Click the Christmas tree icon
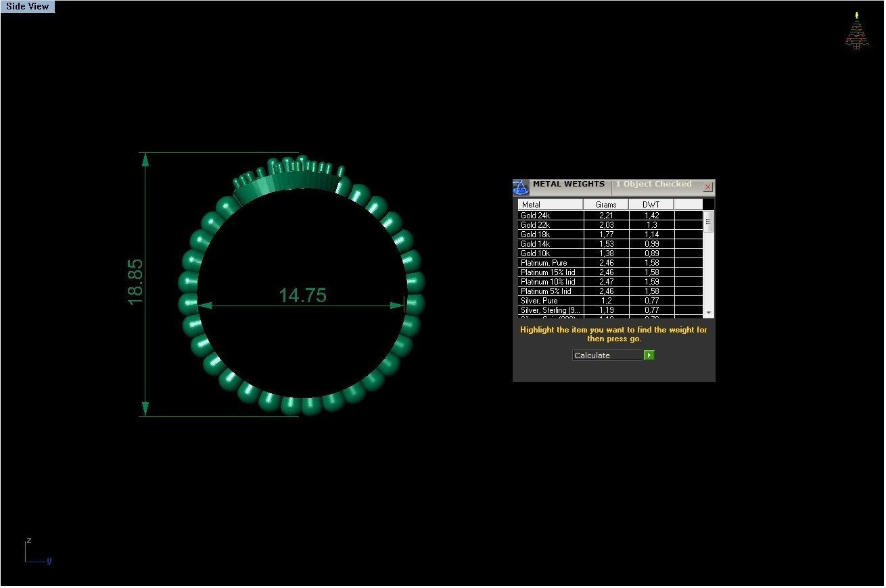Image resolution: width=886 pixels, height=588 pixels. 856,31
